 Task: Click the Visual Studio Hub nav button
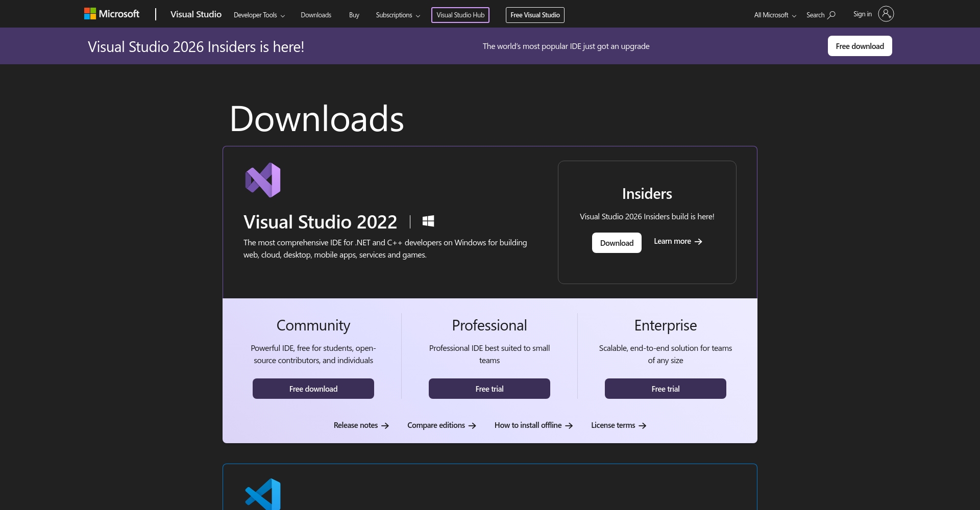click(x=460, y=15)
